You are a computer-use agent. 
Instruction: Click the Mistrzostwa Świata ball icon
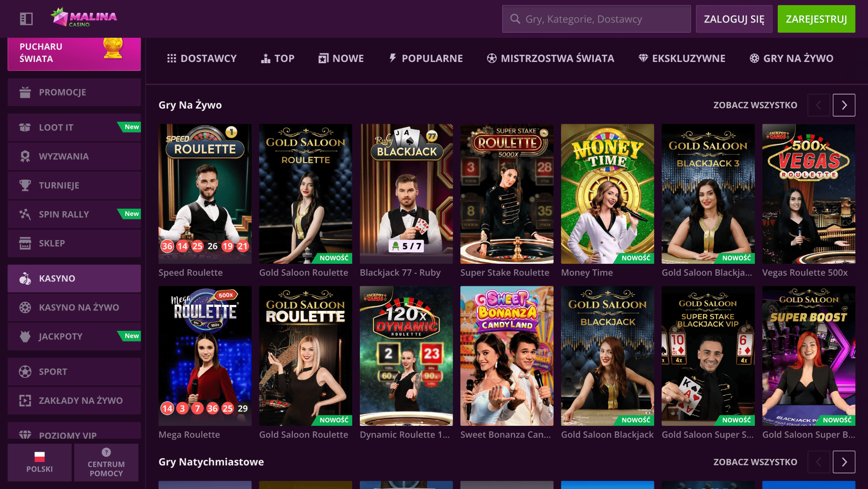tap(492, 59)
